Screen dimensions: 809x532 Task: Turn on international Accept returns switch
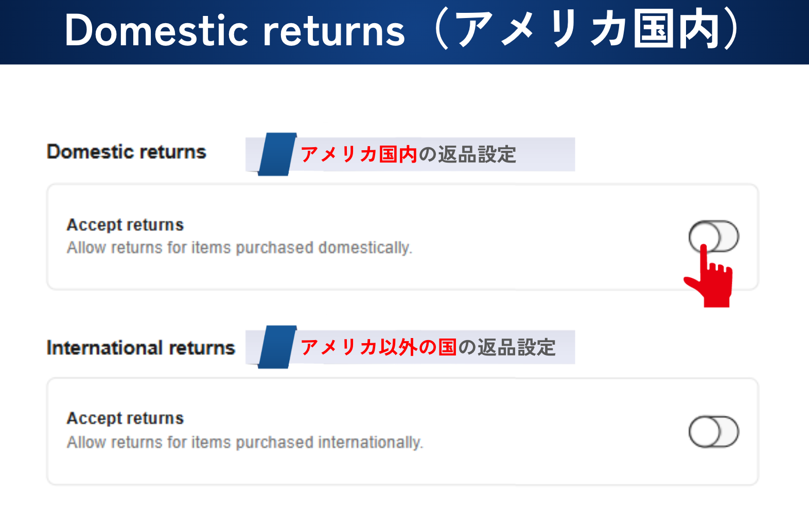tap(714, 432)
